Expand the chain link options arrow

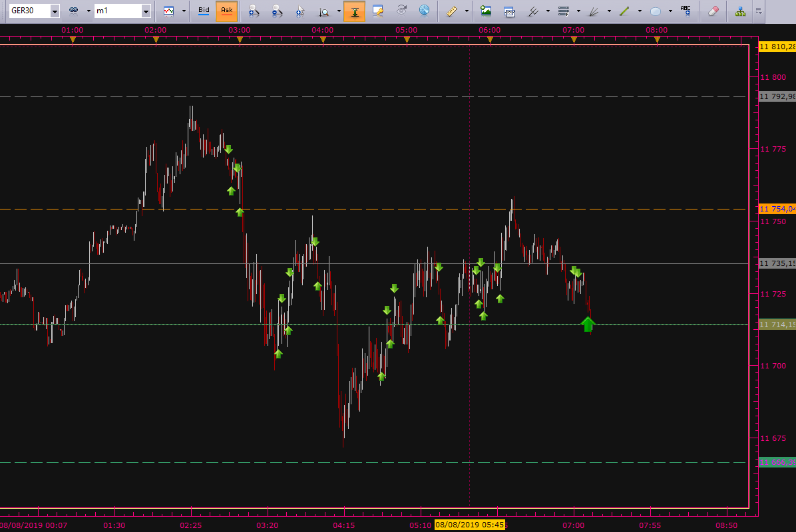click(89, 11)
